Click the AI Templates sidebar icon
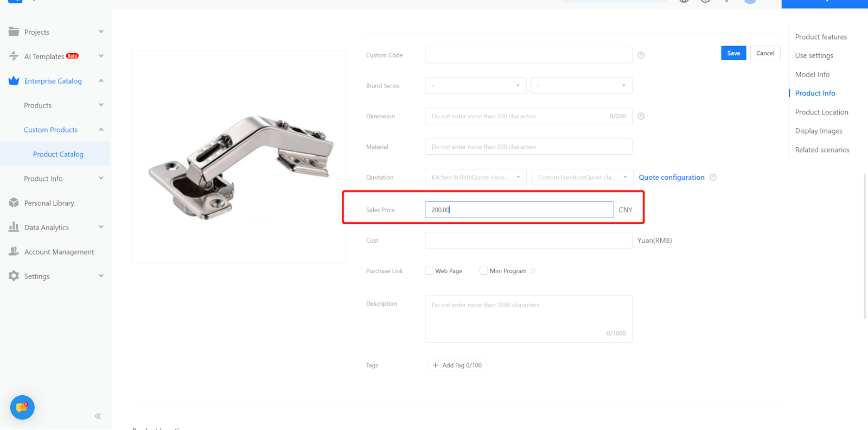 [x=14, y=56]
